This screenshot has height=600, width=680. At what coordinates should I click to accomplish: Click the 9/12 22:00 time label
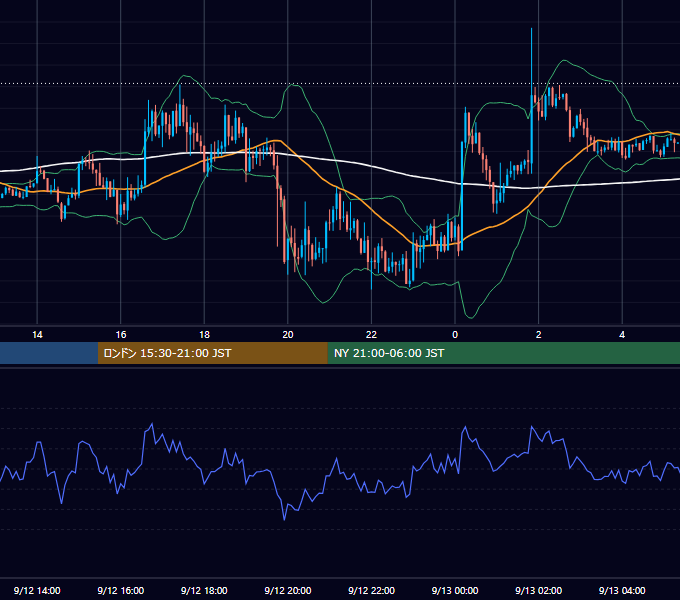[371, 590]
